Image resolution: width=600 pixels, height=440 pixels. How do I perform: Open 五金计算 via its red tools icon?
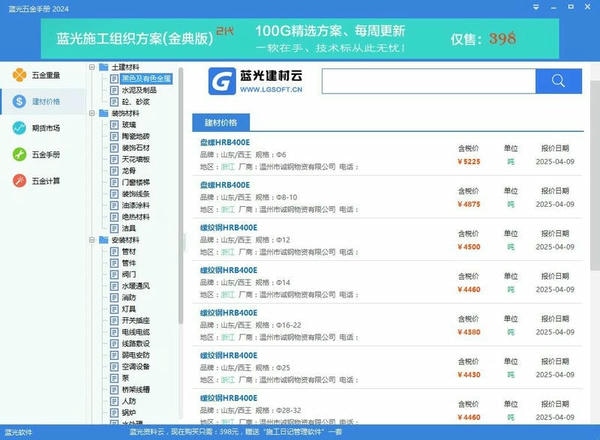point(20,181)
